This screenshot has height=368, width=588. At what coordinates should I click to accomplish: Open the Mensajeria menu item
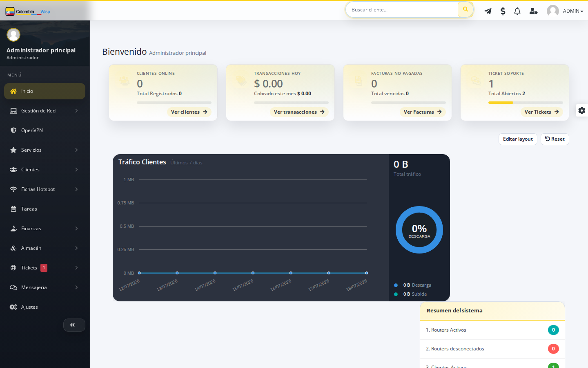pos(45,287)
